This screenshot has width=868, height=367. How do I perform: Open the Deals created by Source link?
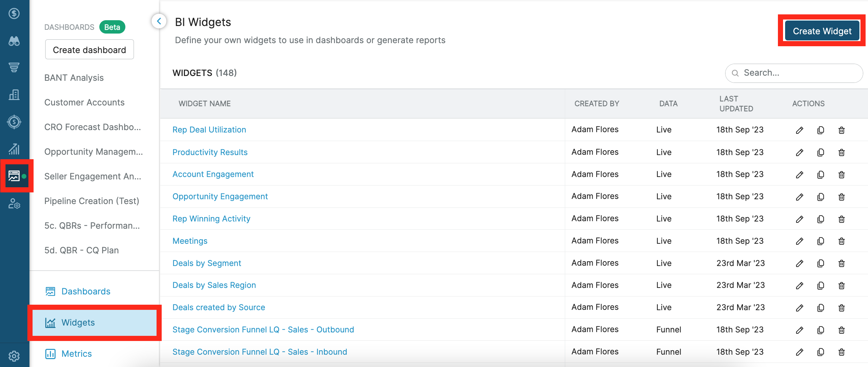(x=219, y=307)
